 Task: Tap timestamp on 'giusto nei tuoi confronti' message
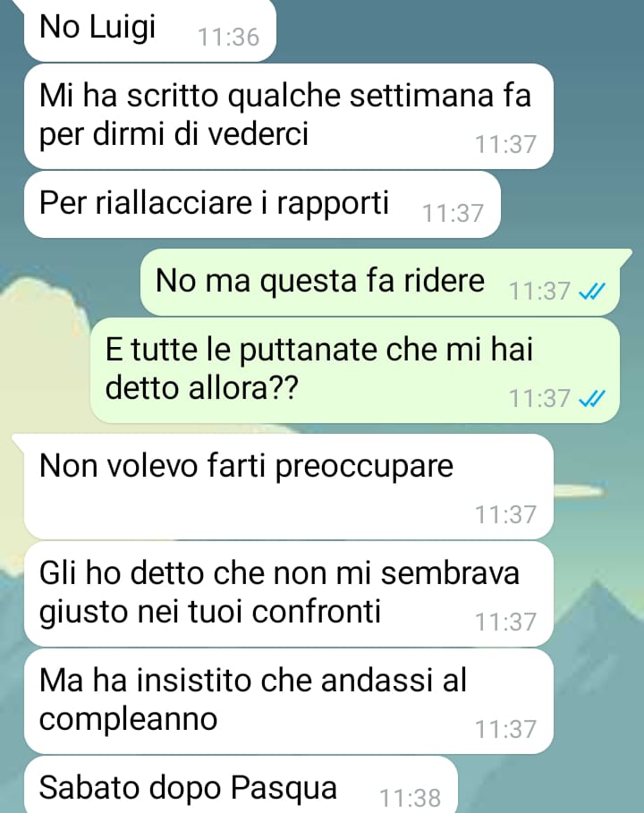click(505, 622)
